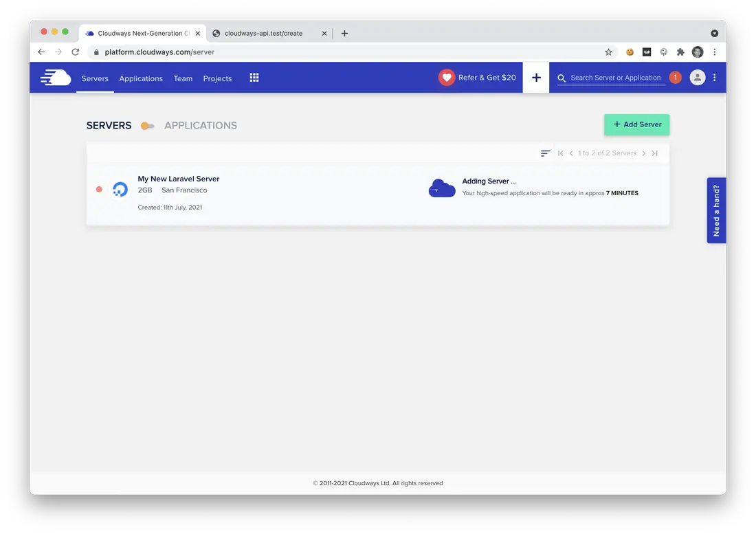Image resolution: width=756 pixels, height=534 pixels.
Task: Click the Search Server or Application field
Action: coord(616,78)
